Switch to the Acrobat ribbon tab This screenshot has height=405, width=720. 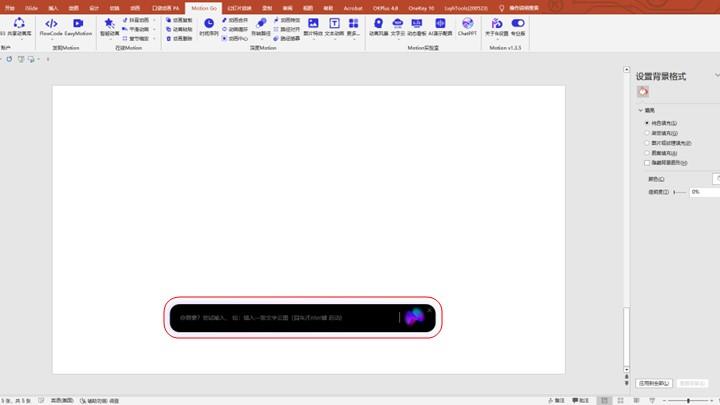coord(353,8)
